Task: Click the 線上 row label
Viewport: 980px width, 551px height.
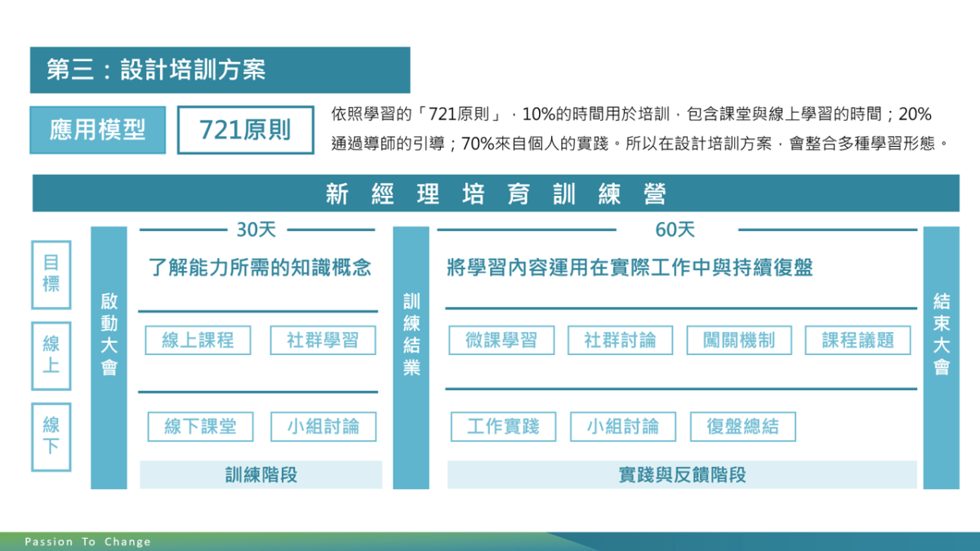Action: click(x=51, y=355)
